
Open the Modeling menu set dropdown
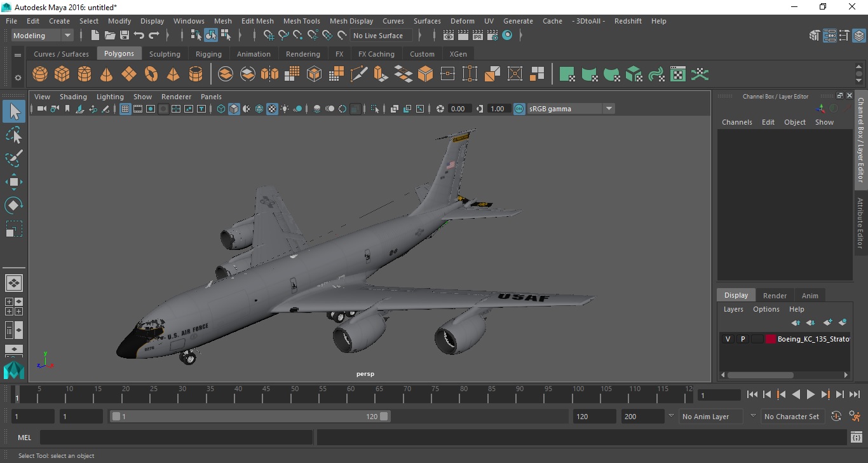coord(43,36)
